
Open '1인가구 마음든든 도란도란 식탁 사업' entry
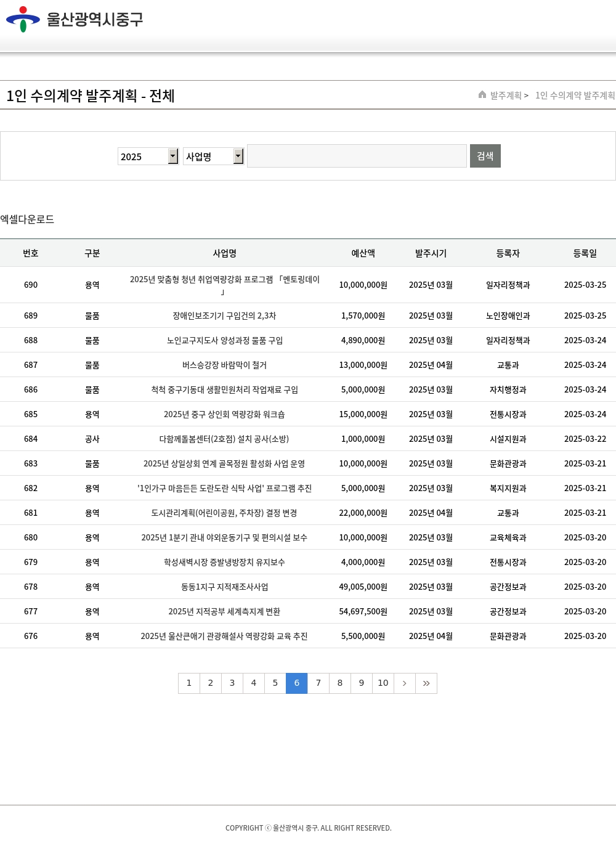coord(225,489)
